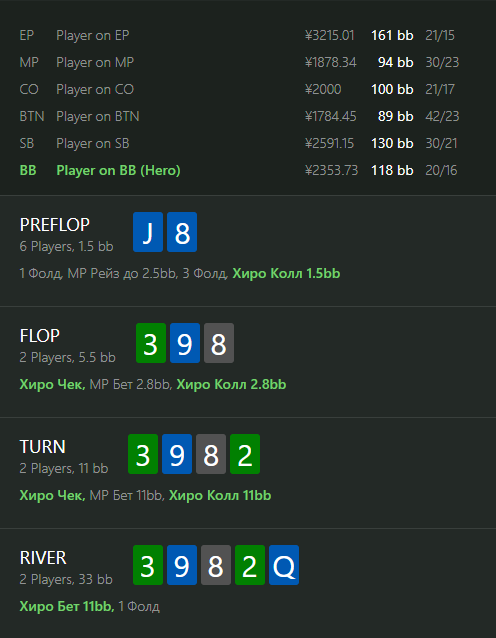Click the BTN player's 42/23 stats
The image size is (496, 638).
(442, 116)
